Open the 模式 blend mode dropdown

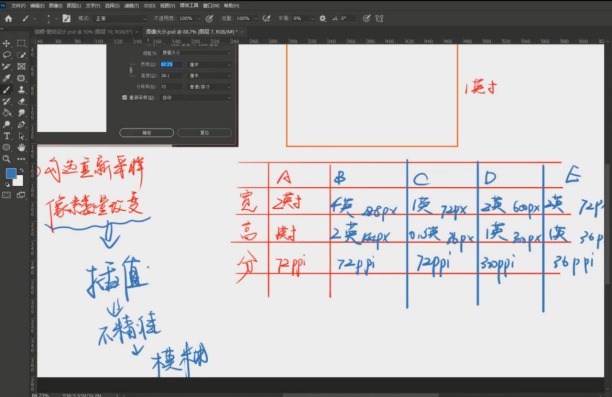point(121,18)
